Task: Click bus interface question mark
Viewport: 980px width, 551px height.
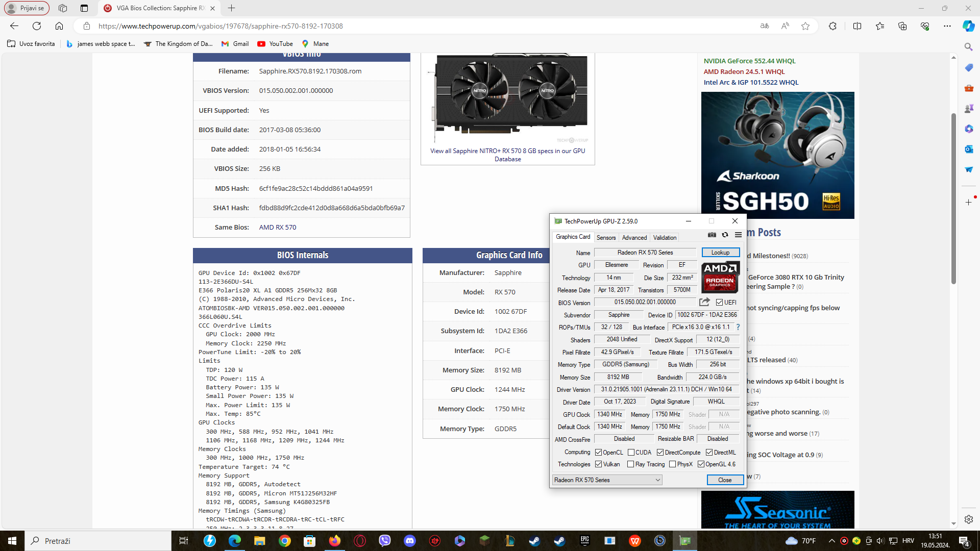Action: [738, 327]
